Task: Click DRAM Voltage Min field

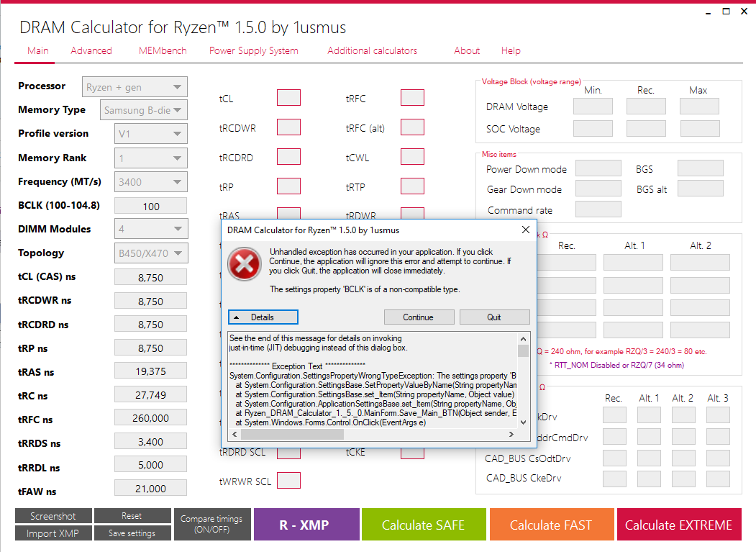Action: tap(593, 107)
